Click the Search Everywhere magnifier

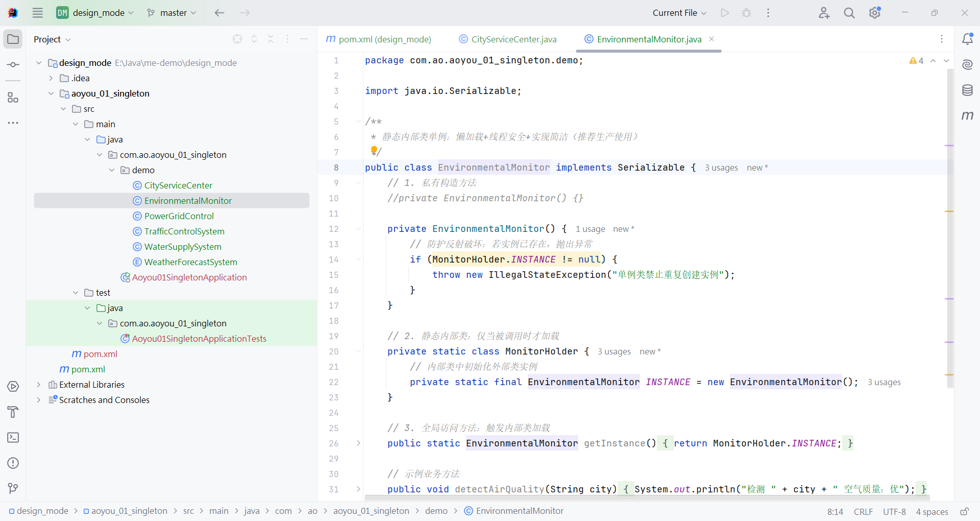[849, 13]
